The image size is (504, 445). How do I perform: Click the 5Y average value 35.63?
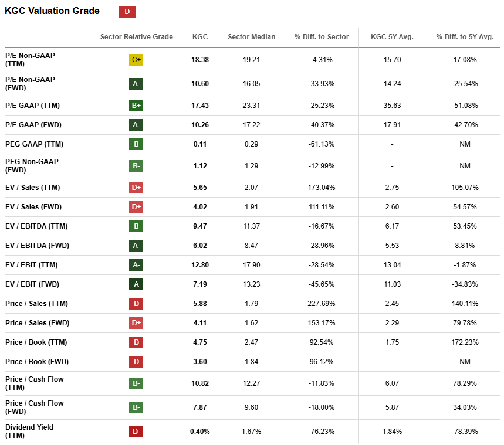(392, 106)
